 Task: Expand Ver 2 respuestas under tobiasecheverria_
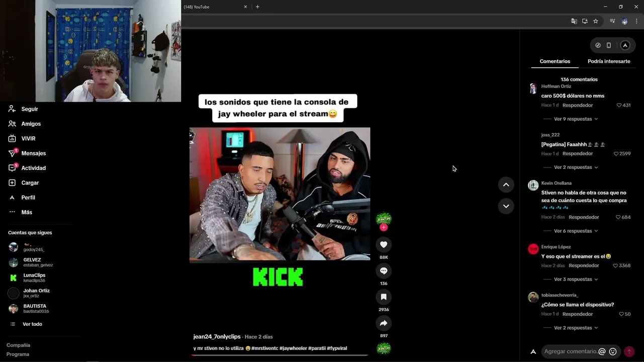(576, 328)
